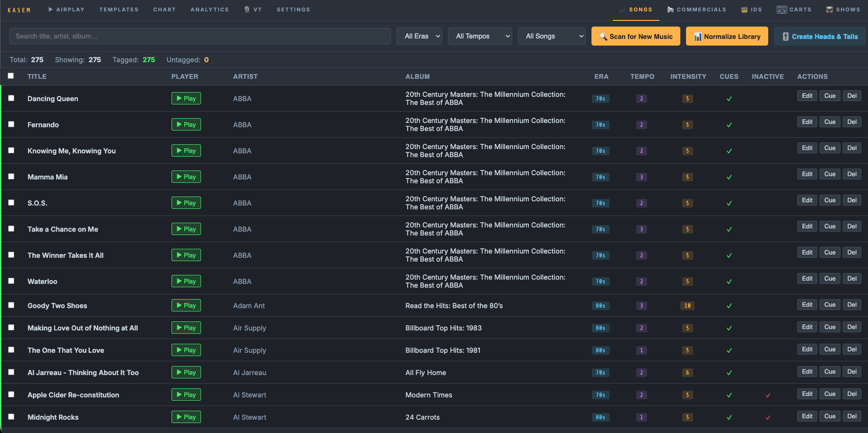Check the Midnight Rocks row checkbox
868x433 pixels.
coord(11,417)
